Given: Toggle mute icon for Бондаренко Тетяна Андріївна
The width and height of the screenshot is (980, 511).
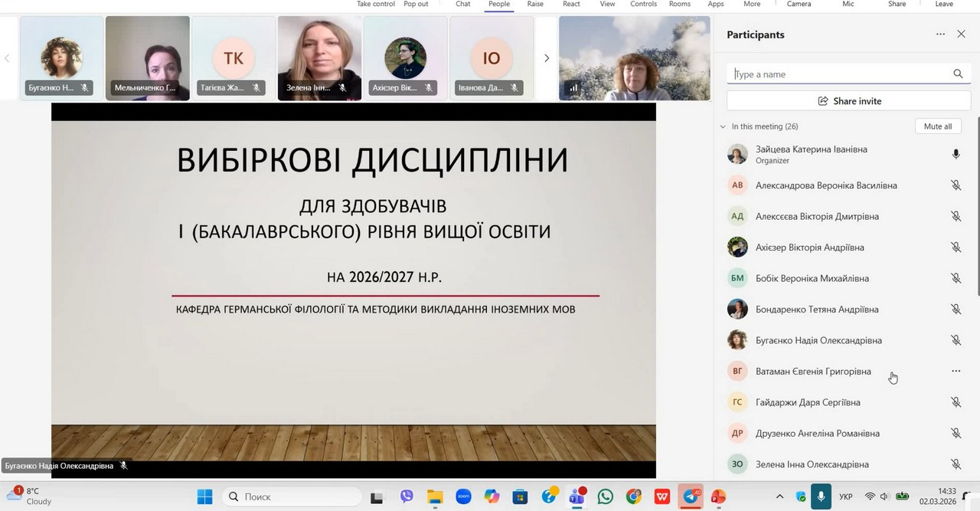Looking at the screenshot, I should tap(955, 310).
